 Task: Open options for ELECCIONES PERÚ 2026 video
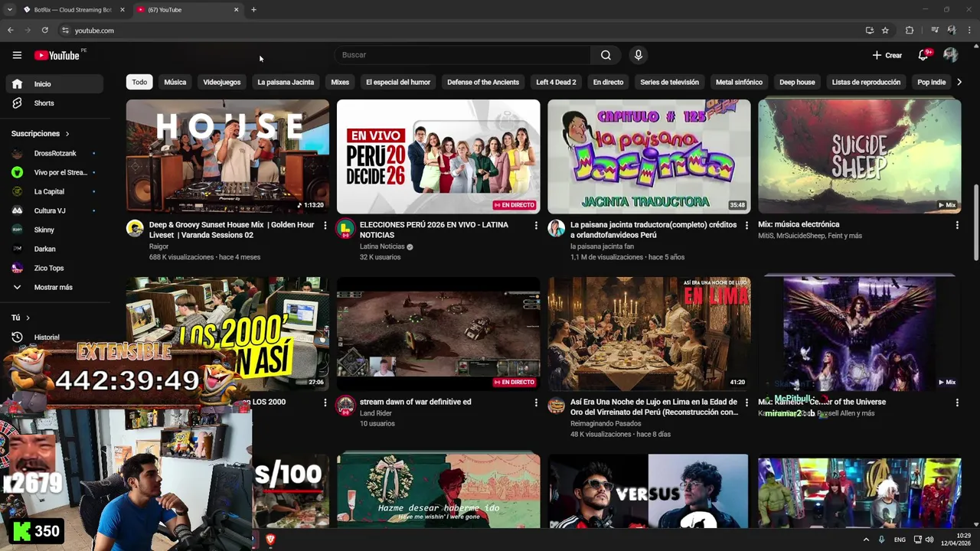click(x=535, y=226)
